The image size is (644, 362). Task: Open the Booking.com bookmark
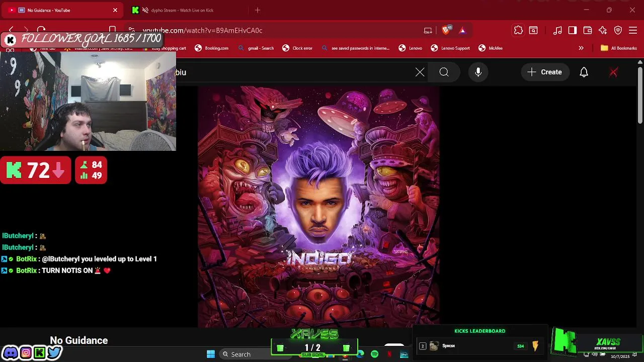212,48
